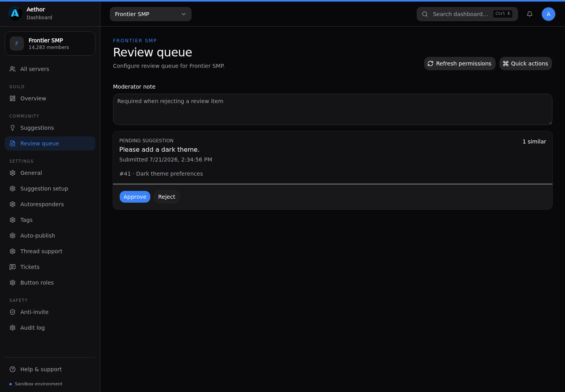Image resolution: width=565 pixels, height=392 pixels.
Task: Open the user avatar menu
Action: coord(549,14)
